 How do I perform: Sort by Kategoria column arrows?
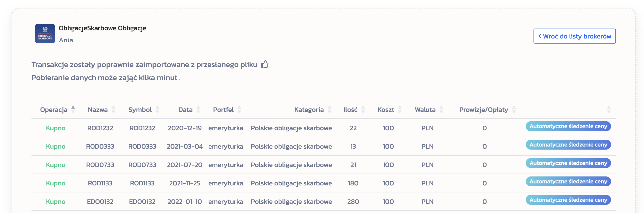coord(330,109)
